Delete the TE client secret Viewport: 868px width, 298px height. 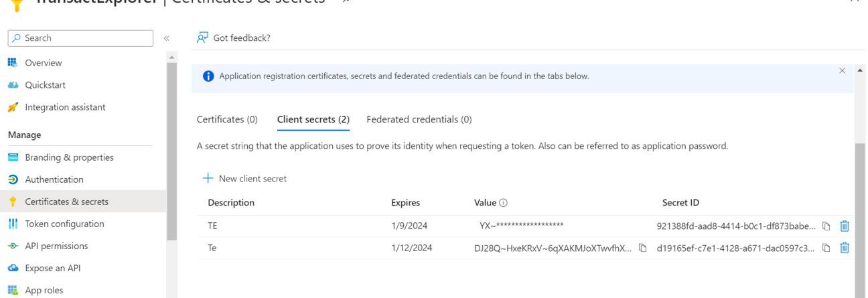[x=845, y=226]
